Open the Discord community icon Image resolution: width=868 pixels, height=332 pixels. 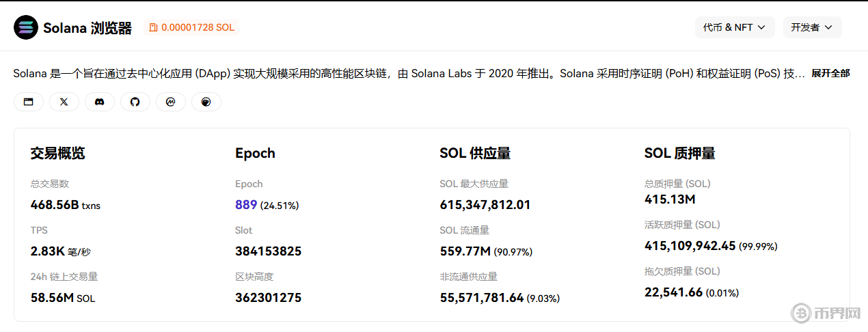pos(100,102)
